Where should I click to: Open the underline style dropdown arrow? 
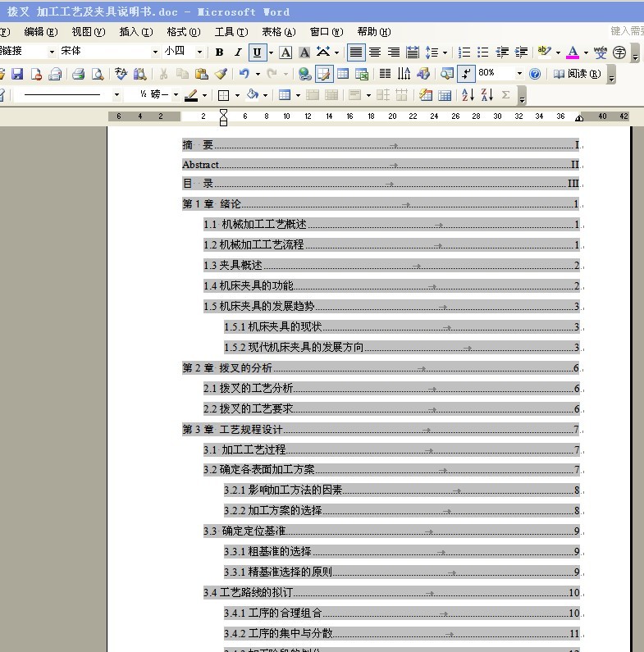pos(271,52)
